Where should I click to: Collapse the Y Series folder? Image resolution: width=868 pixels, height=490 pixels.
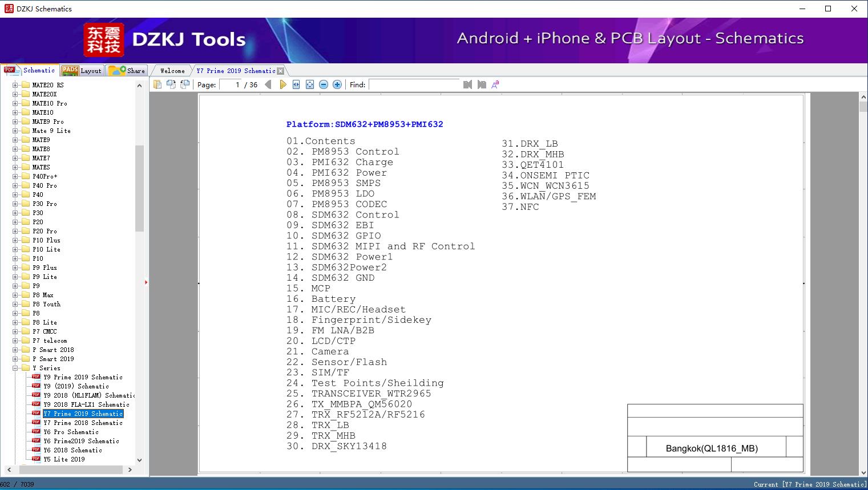click(x=15, y=368)
